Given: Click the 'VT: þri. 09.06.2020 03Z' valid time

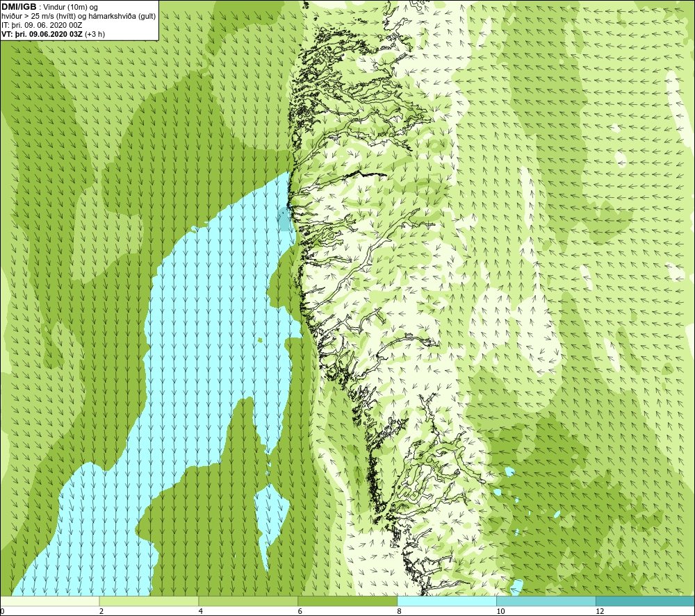Looking at the screenshot, I should point(43,34).
